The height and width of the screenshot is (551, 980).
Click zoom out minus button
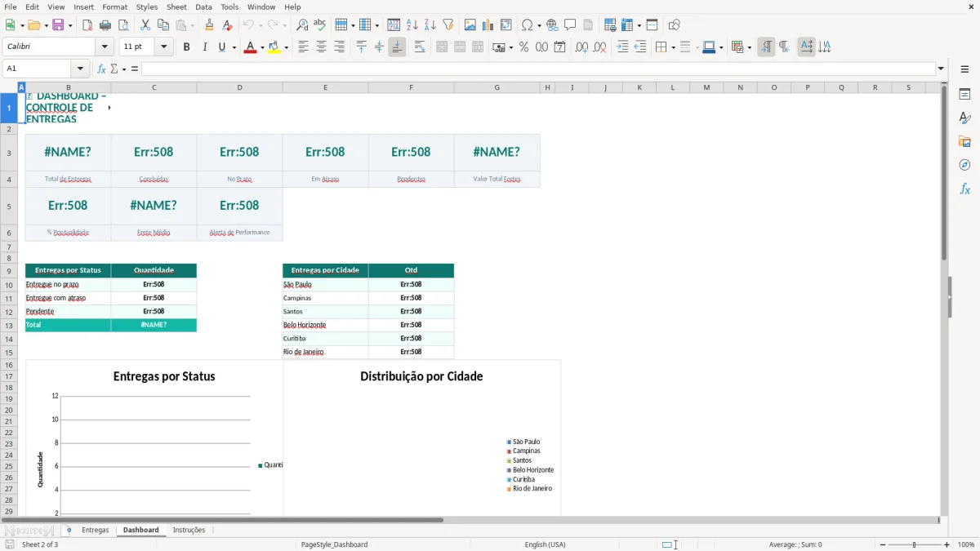881,544
